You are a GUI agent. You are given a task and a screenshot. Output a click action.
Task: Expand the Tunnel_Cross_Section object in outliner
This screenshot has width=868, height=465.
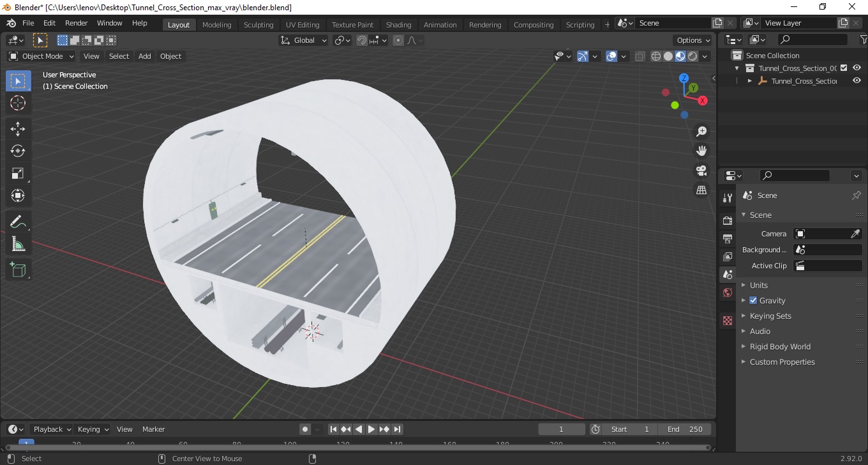[x=750, y=81]
